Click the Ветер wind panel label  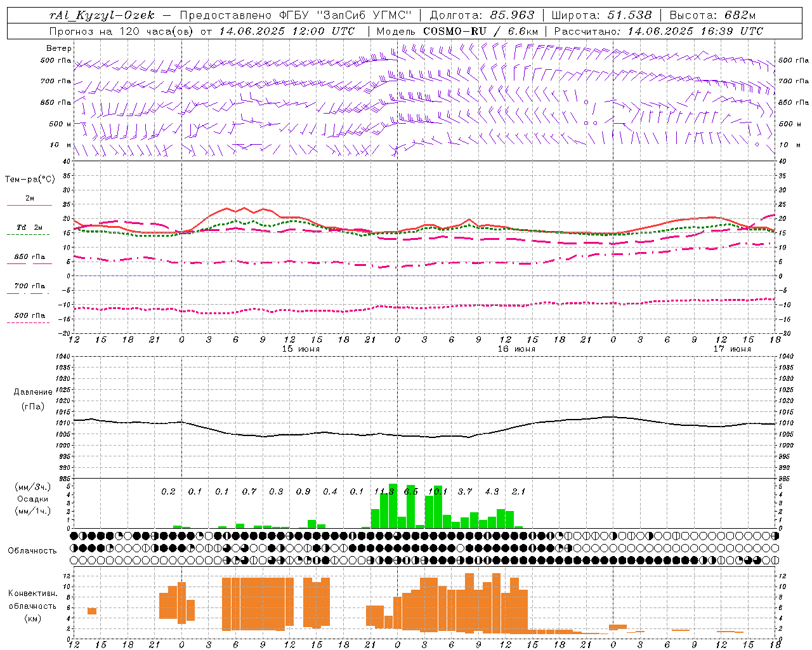59,48
